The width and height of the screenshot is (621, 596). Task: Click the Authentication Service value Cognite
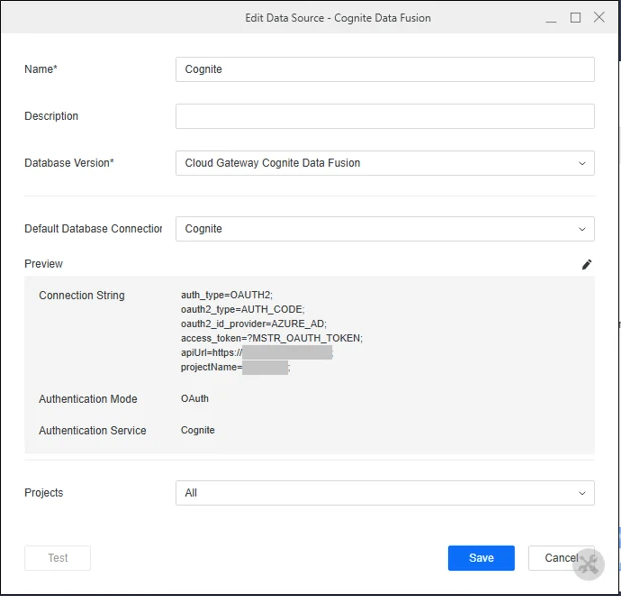(198, 431)
